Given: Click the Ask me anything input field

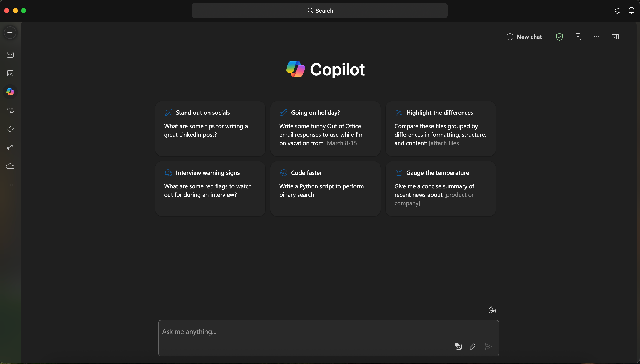Looking at the screenshot, I should pyautogui.click(x=300, y=332).
